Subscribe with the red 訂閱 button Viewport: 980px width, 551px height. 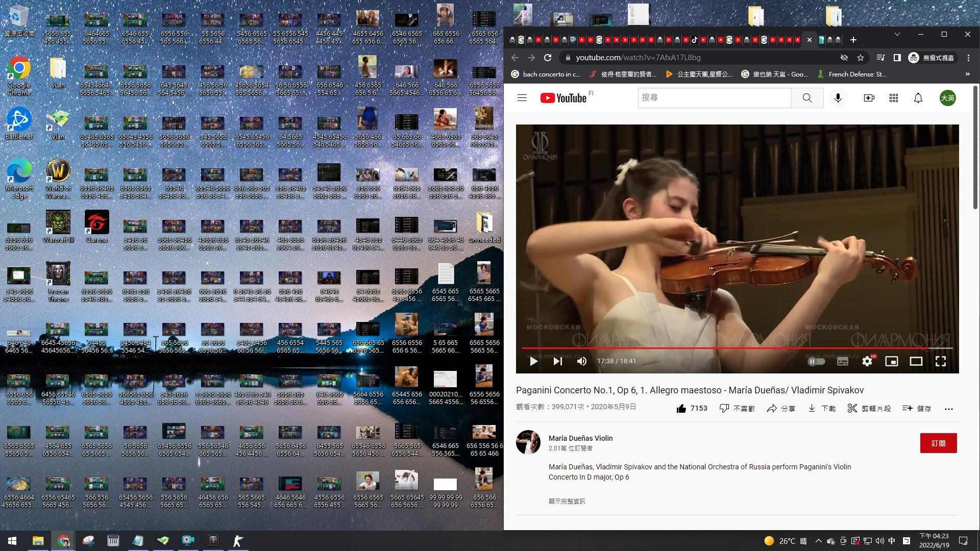tap(938, 443)
